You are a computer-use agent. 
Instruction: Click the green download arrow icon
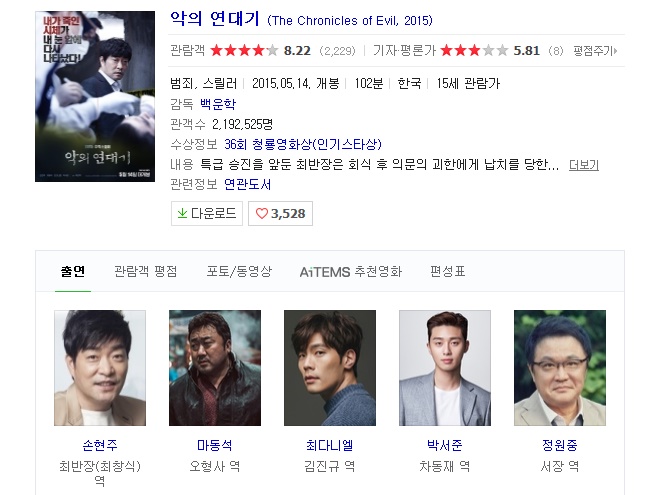pyautogui.click(x=182, y=213)
